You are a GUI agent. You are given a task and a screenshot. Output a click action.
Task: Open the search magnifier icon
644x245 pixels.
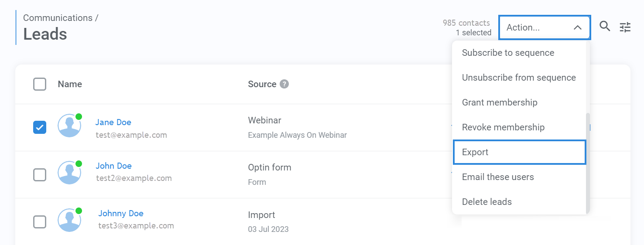coord(605,27)
